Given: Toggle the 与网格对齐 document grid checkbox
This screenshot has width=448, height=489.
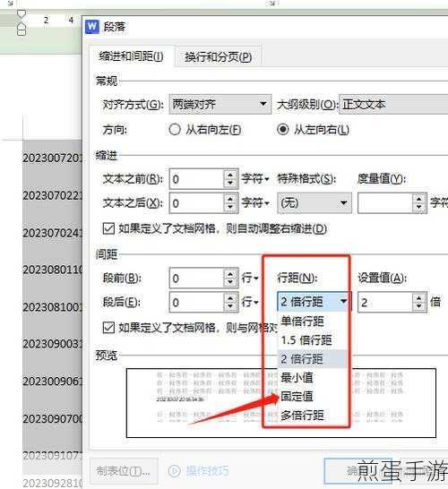Looking at the screenshot, I should click(x=108, y=328).
